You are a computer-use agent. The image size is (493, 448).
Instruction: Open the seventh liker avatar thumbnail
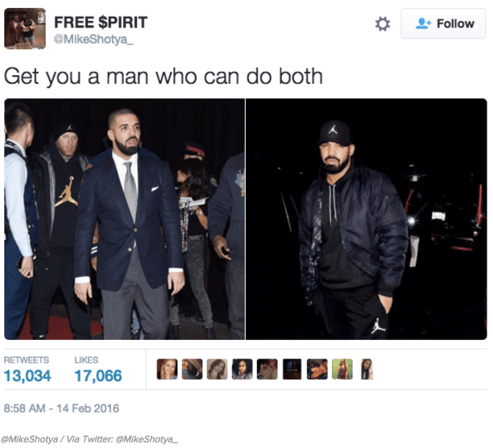[317, 369]
